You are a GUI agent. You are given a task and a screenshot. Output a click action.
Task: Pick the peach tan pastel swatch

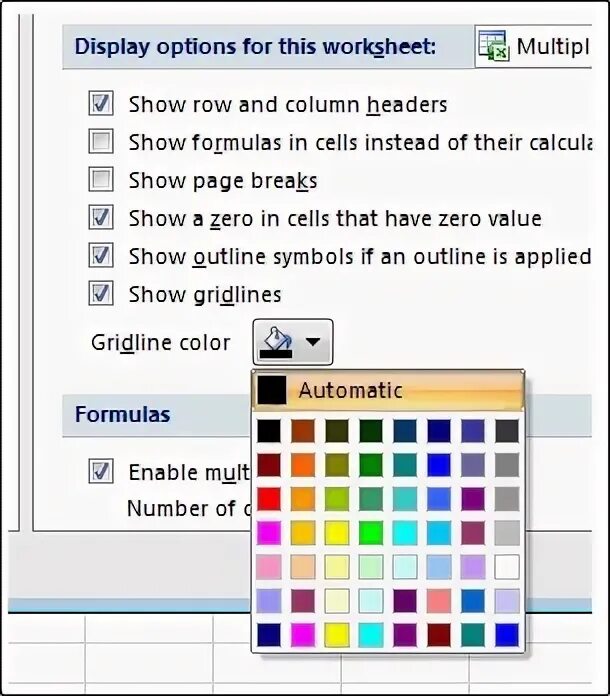point(303,567)
